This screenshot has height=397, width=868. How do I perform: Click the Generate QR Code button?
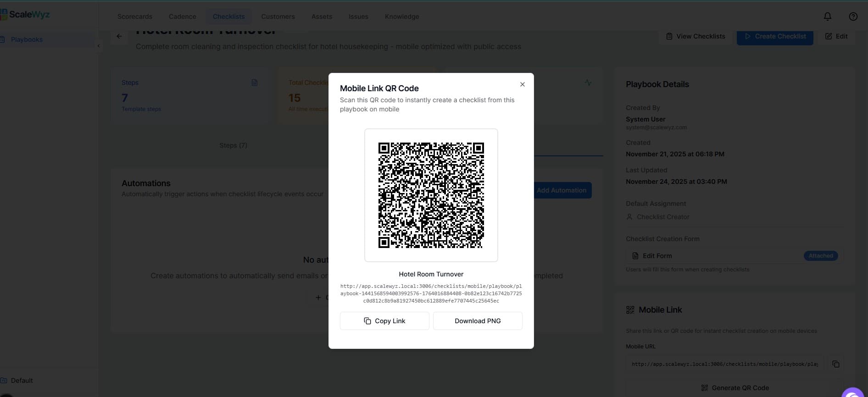pos(735,388)
